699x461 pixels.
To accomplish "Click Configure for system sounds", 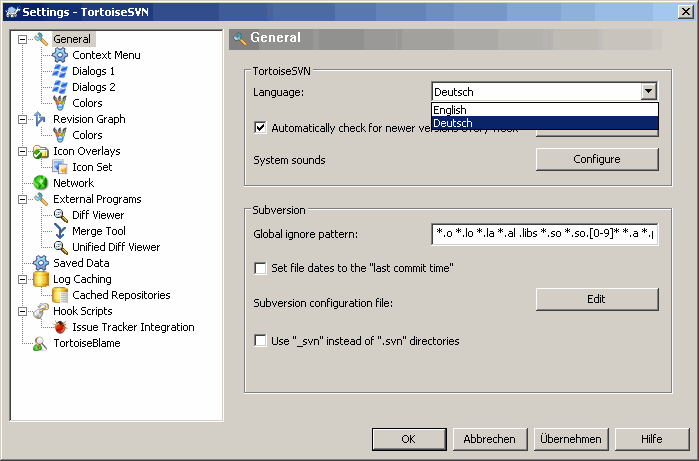I will (597, 159).
